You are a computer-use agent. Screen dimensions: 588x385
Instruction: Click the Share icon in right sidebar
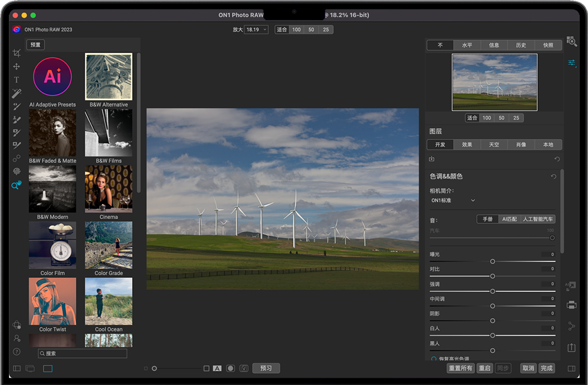tap(572, 326)
